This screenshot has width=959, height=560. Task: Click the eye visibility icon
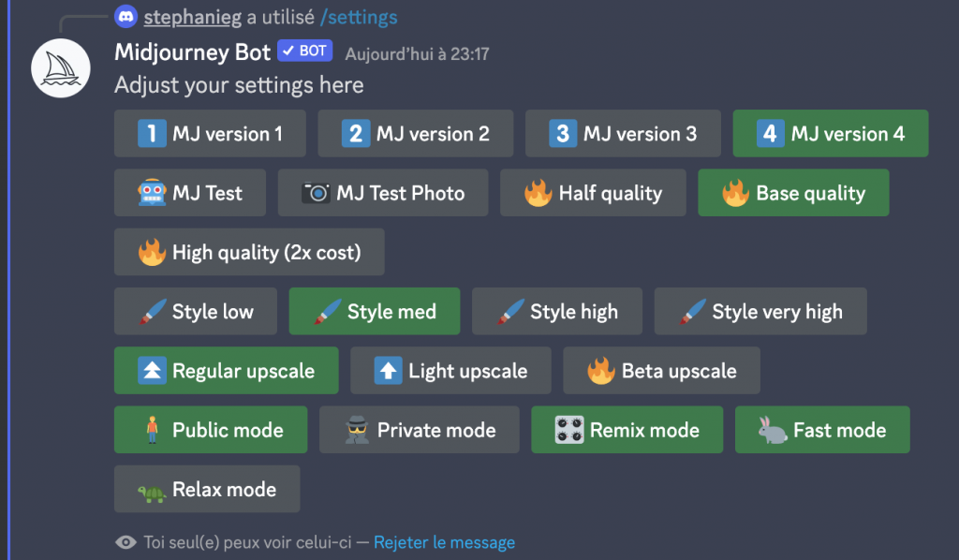[x=126, y=542]
